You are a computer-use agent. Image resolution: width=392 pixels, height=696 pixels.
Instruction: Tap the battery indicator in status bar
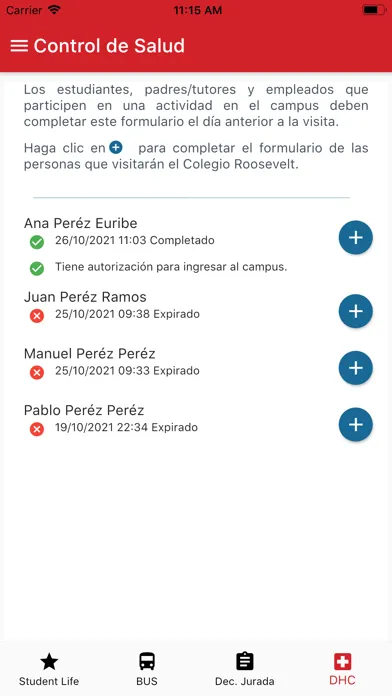point(374,10)
